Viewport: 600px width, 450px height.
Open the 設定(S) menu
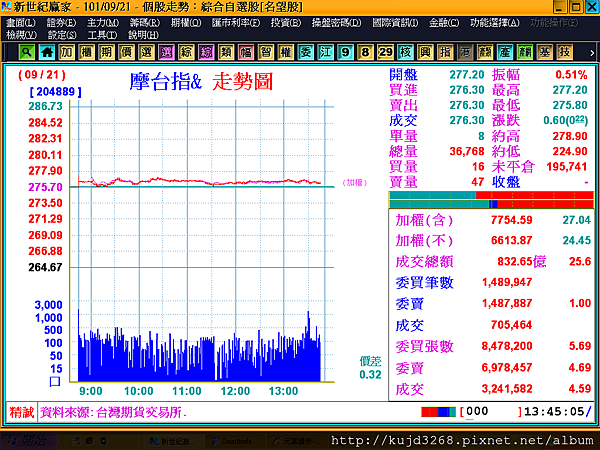click(x=62, y=35)
